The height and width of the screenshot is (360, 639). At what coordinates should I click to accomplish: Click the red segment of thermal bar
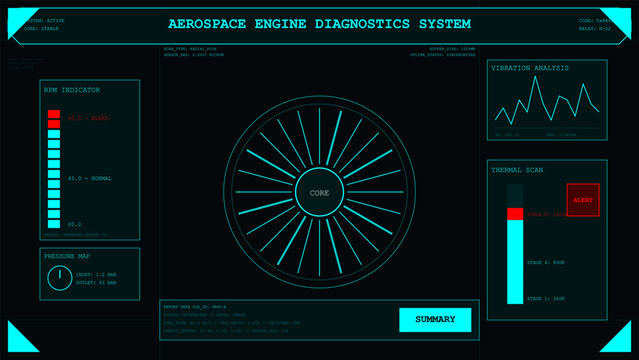pos(515,214)
